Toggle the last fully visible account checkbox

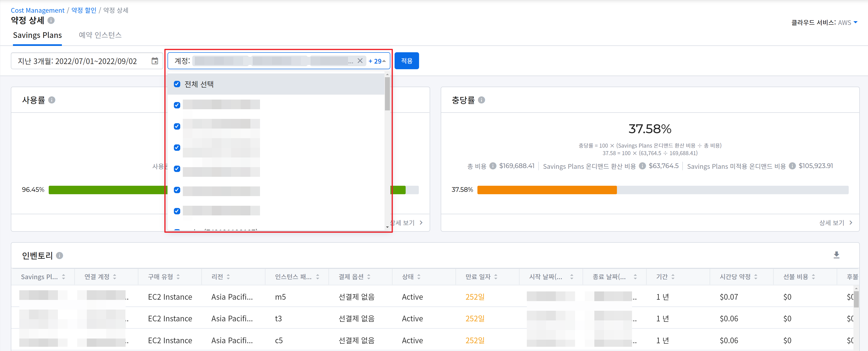pos(177,211)
